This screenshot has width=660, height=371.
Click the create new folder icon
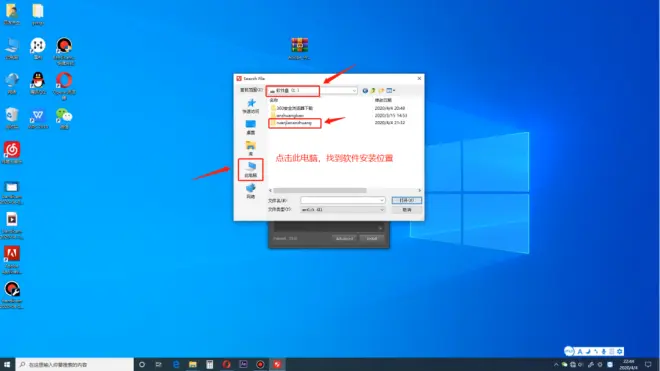click(381, 91)
